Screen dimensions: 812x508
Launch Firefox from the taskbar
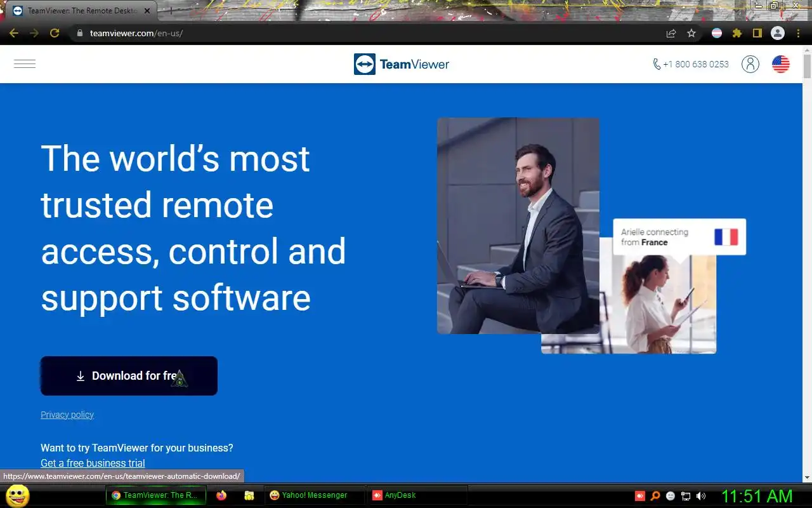[221, 495]
